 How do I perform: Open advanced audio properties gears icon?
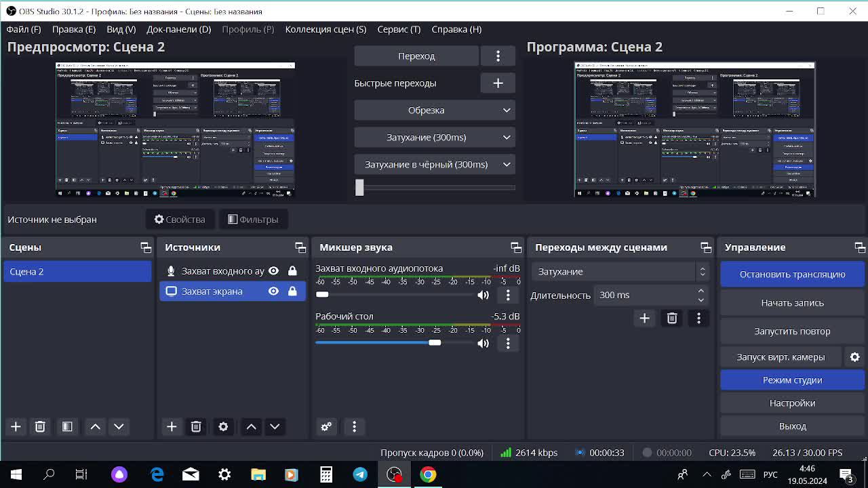coord(326,426)
